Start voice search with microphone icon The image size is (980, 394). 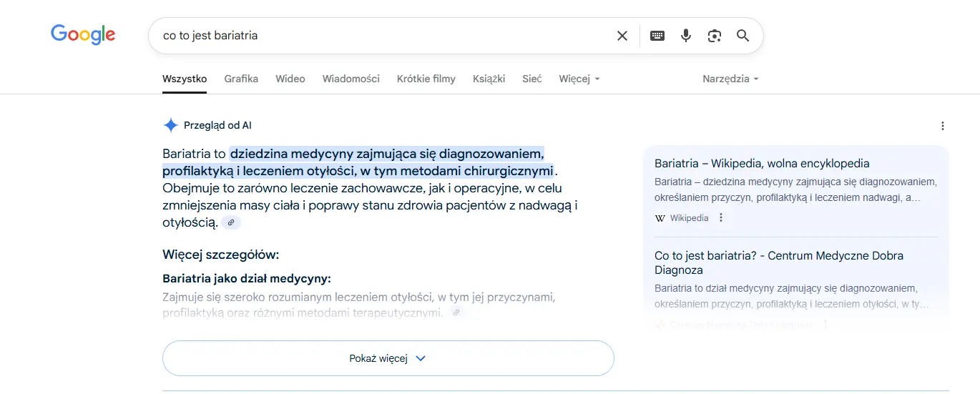686,36
